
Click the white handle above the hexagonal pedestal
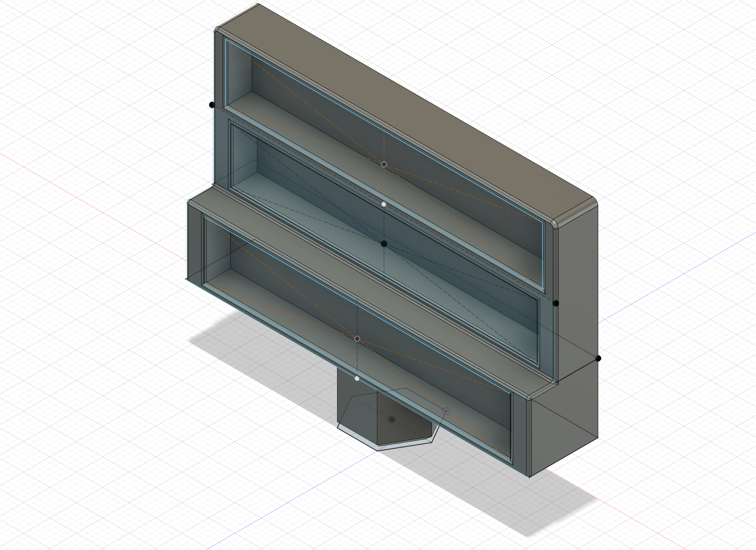tap(357, 378)
